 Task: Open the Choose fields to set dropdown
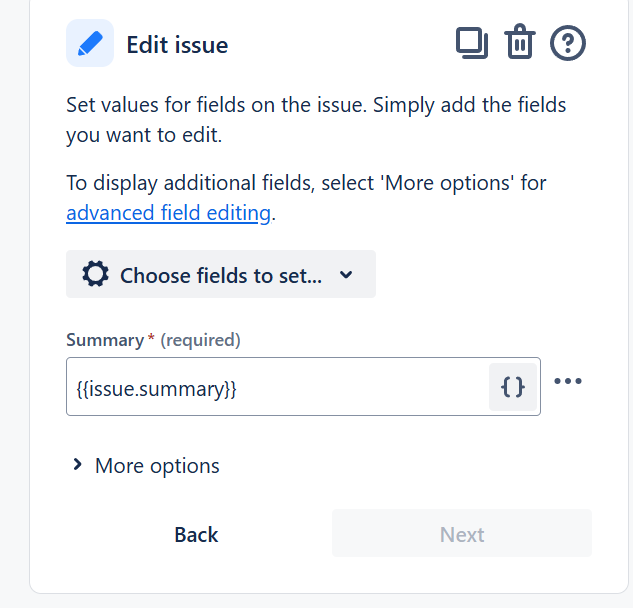pos(221,274)
